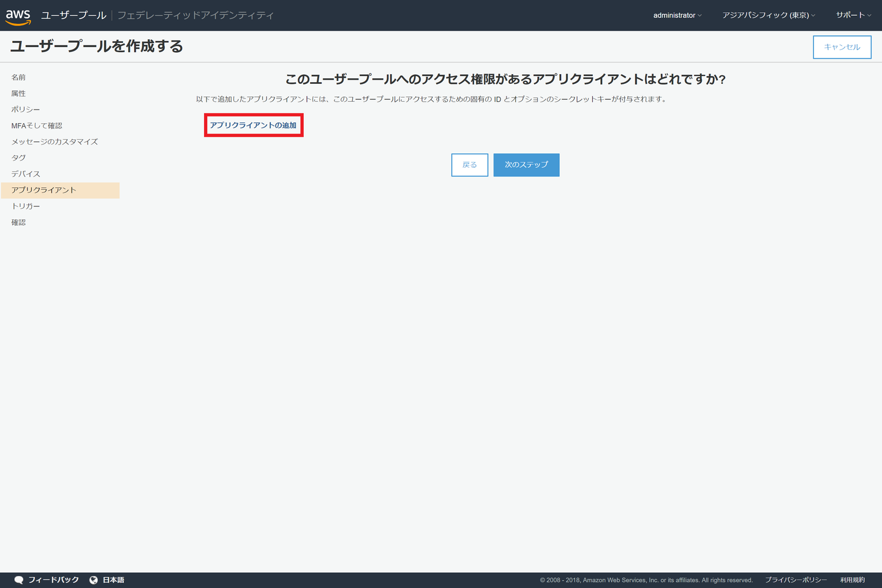Click the description text starting 以下で追加した
882x588 pixels.
coord(431,99)
